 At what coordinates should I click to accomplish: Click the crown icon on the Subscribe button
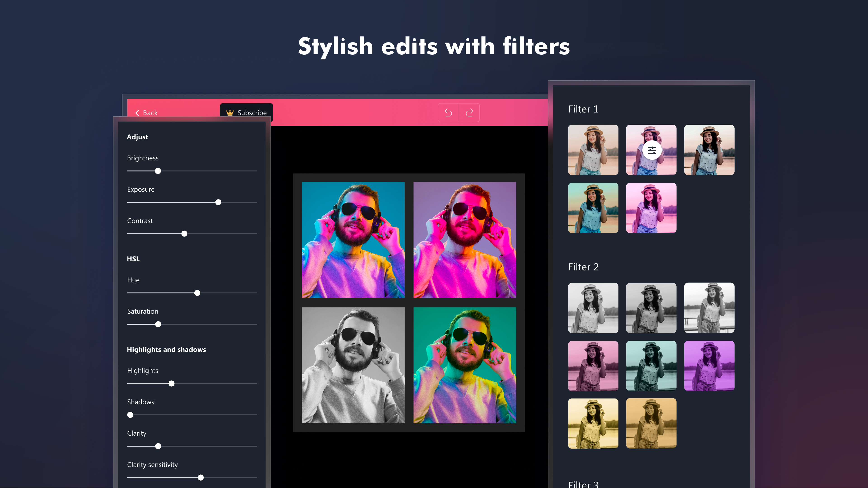tap(229, 113)
